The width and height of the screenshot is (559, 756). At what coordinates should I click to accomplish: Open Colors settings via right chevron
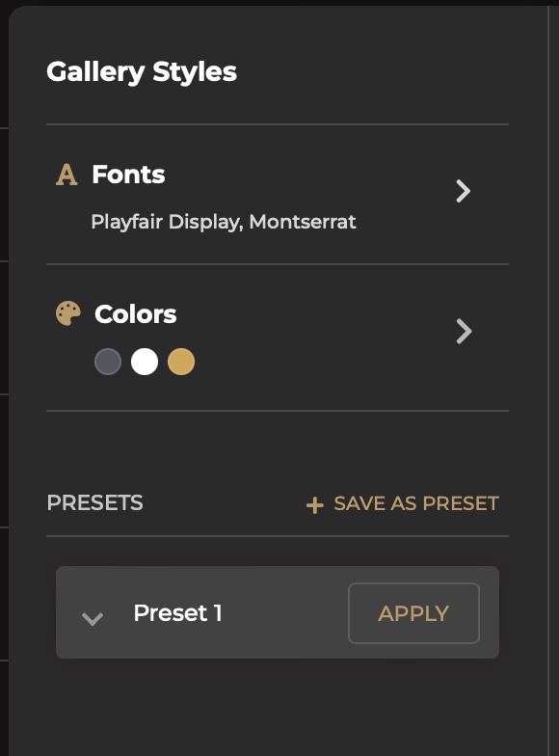[x=464, y=332]
